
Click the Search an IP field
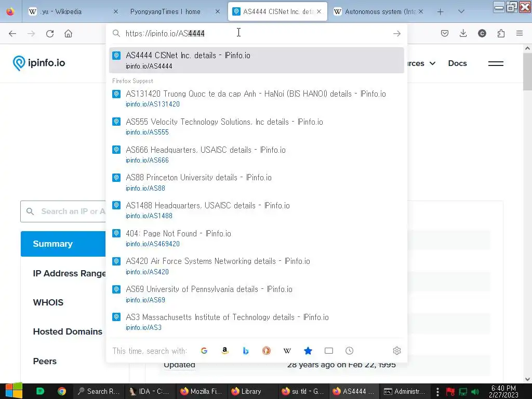pos(63,211)
